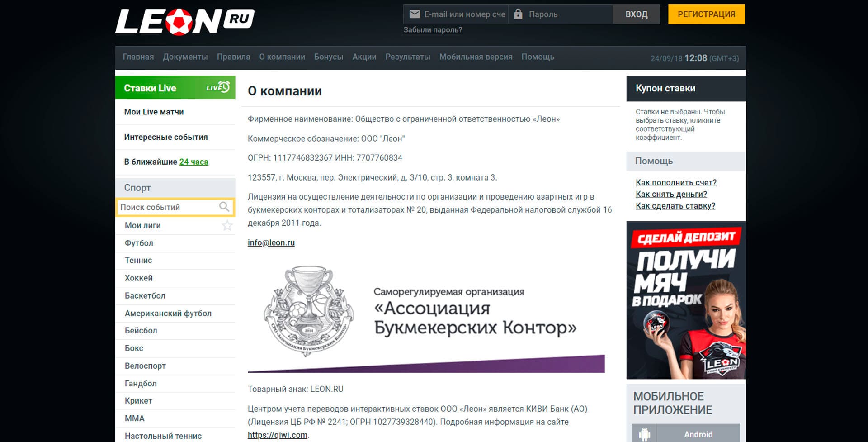Click the 24 часа link
868x442 pixels.
tap(193, 162)
